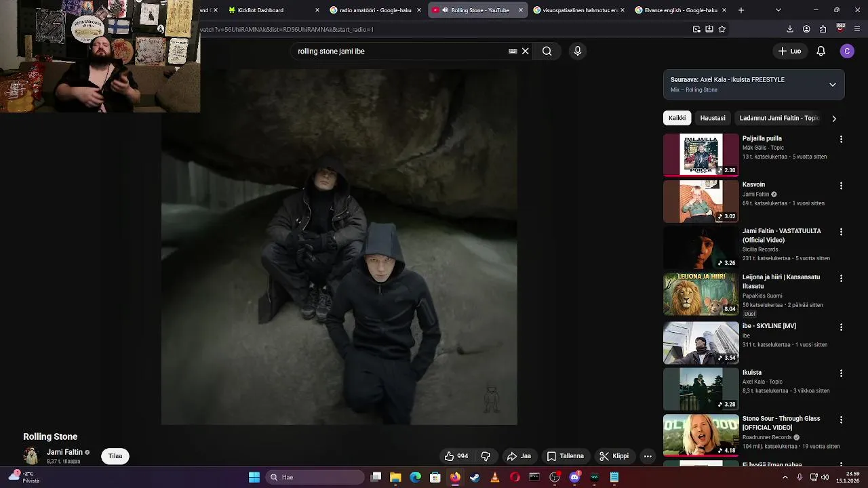Click the Rolling Stone video player

click(x=339, y=247)
